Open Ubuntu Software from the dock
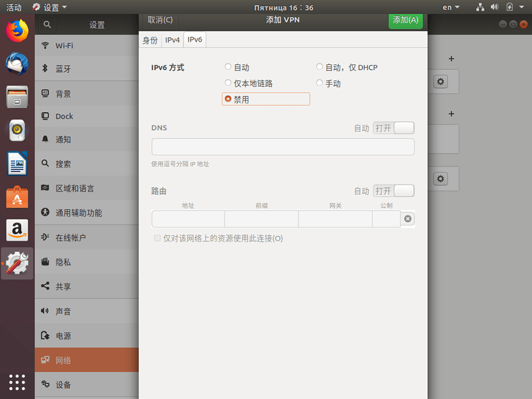Screen dimensions: 532x399 point(17,197)
